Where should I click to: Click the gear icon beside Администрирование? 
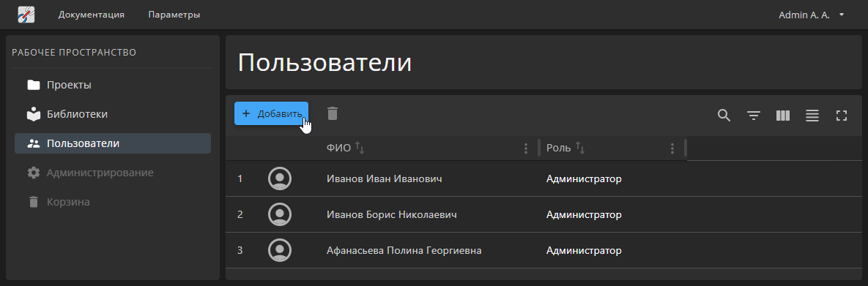click(x=34, y=173)
